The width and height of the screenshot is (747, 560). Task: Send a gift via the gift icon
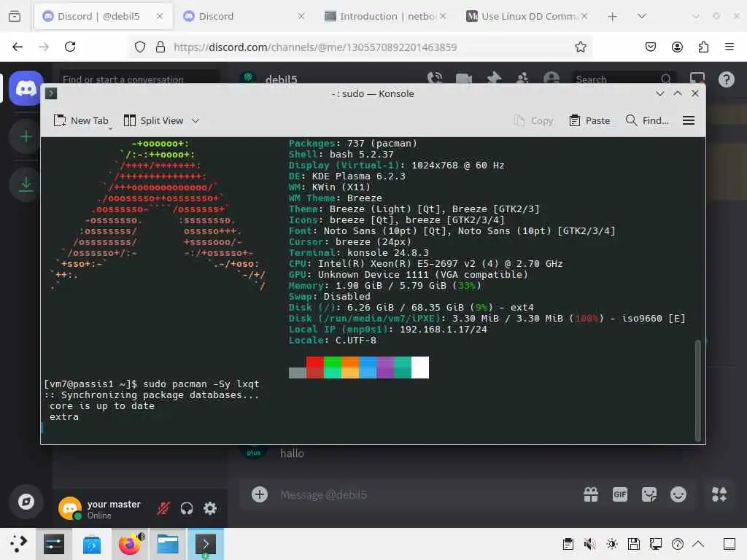pyautogui.click(x=591, y=494)
